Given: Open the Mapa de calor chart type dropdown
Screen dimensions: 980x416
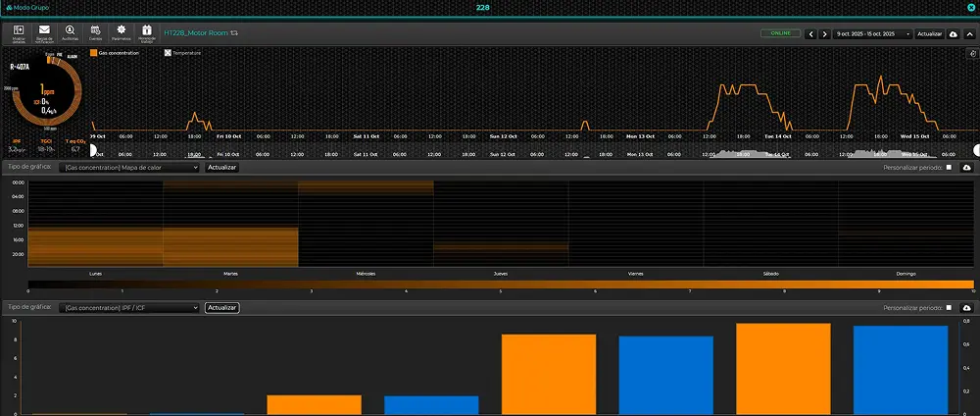Looking at the screenshot, I should click(x=129, y=168).
